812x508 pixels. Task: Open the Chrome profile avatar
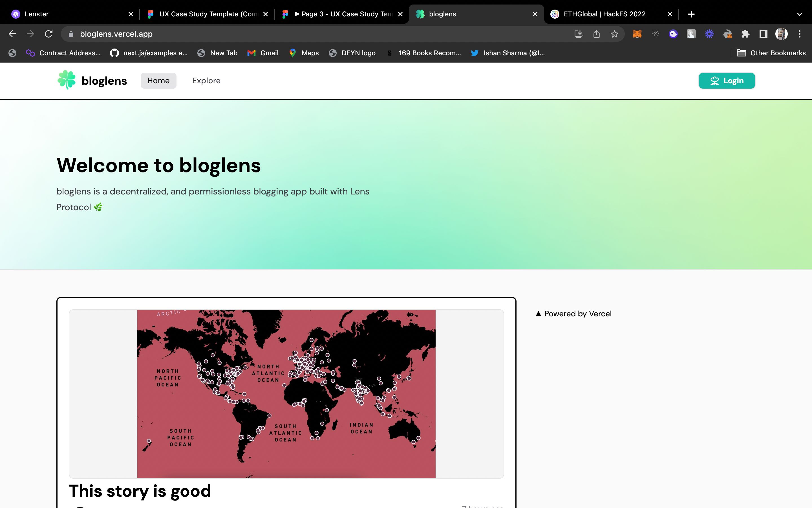(x=782, y=34)
